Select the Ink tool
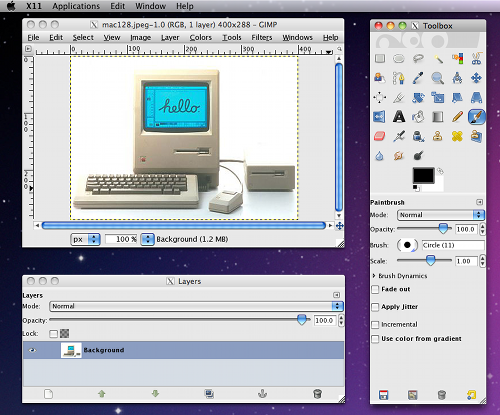 418,136
